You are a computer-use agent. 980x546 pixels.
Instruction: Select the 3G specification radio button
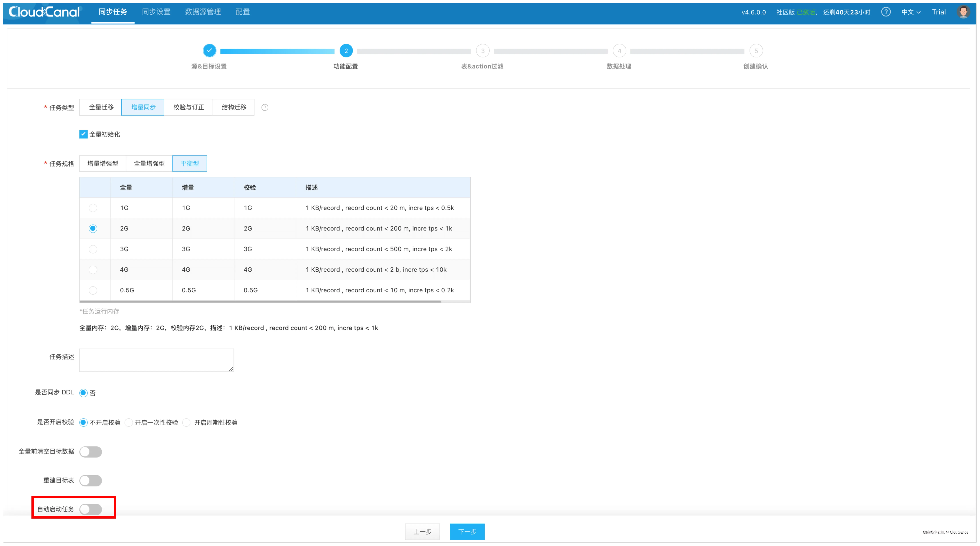[x=93, y=249]
